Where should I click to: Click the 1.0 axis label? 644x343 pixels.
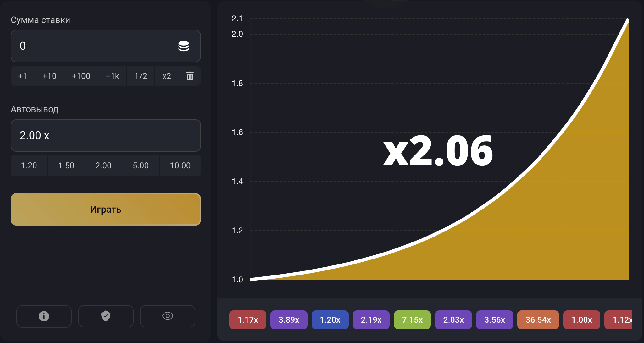[x=237, y=280]
